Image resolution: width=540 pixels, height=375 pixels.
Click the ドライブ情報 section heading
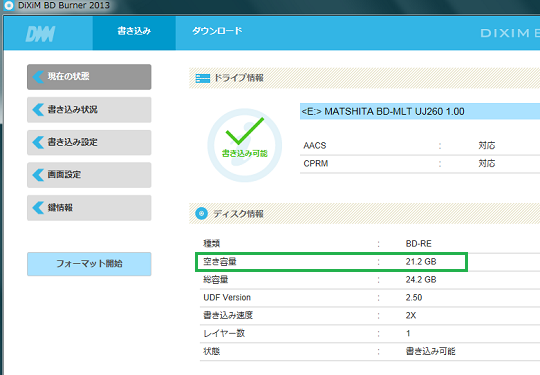coord(239,78)
